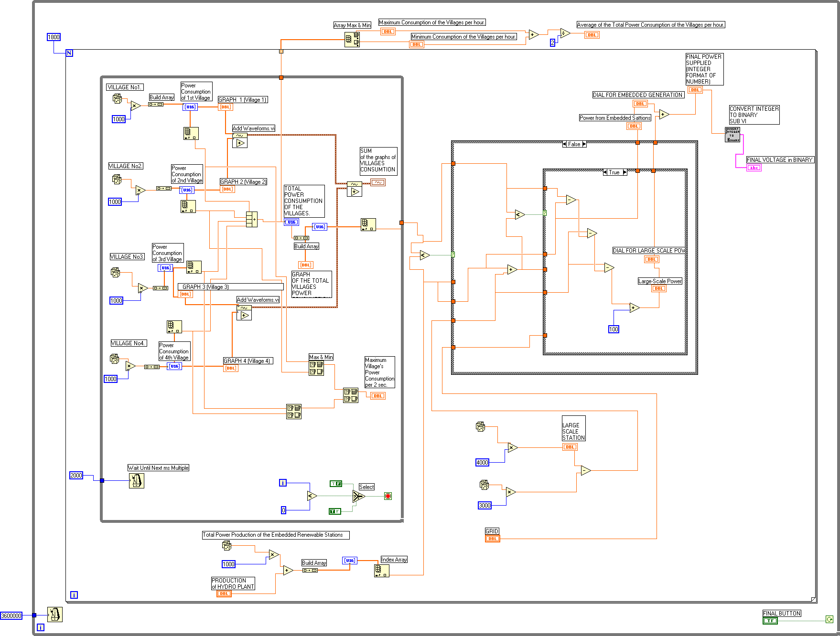Click the VILLAGE No1 random number dice
This screenshot has width=840, height=636.
point(117,99)
